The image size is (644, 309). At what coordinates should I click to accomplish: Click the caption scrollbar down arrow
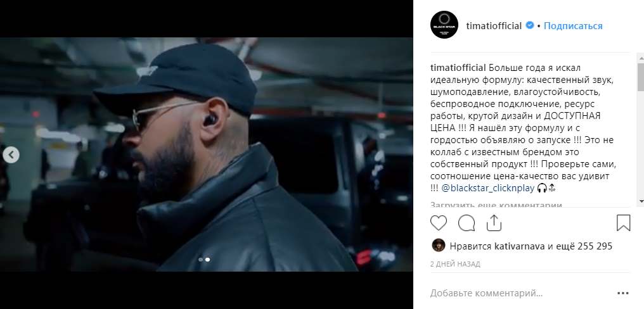coord(640,201)
